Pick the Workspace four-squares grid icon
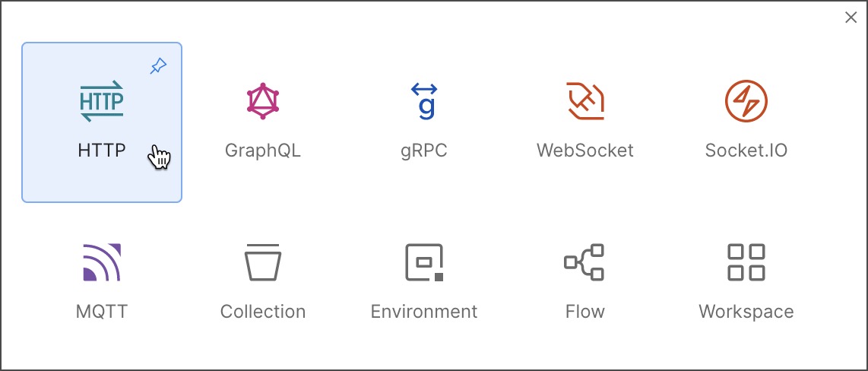The height and width of the screenshot is (371, 868). pos(746,262)
